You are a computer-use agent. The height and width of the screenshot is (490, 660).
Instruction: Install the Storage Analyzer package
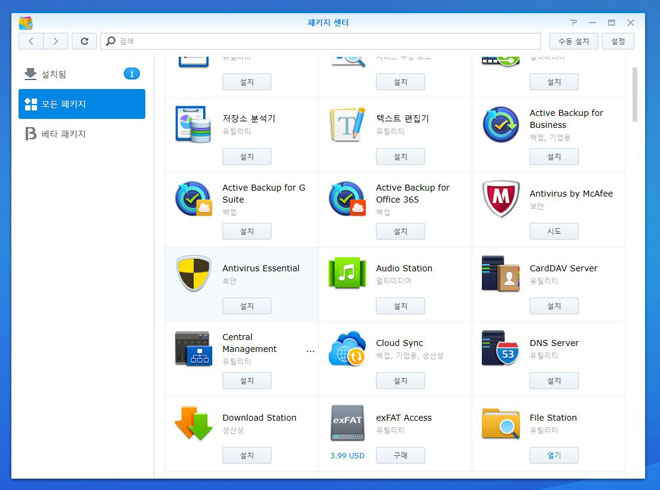(247, 157)
